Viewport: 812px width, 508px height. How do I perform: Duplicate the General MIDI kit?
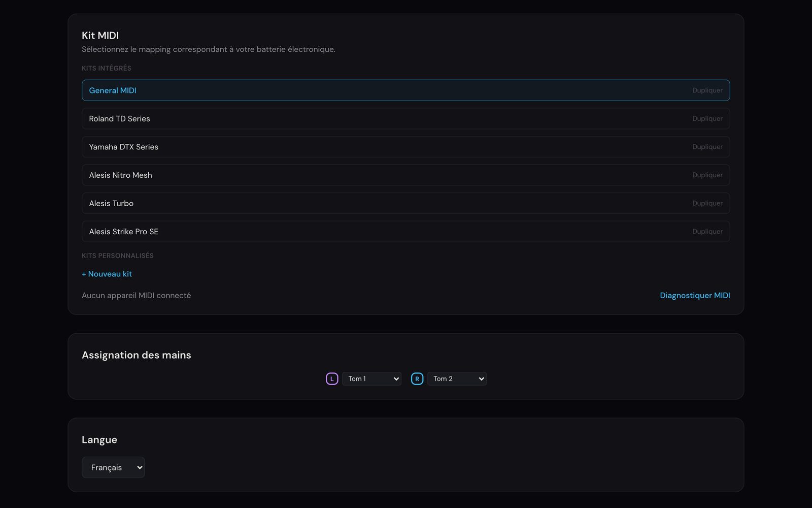tap(707, 90)
